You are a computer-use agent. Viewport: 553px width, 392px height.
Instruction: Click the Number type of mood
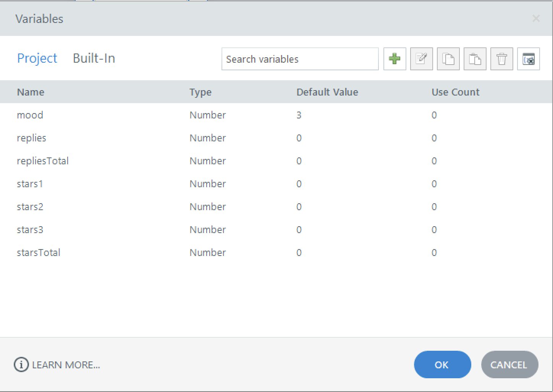tap(208, 115)
